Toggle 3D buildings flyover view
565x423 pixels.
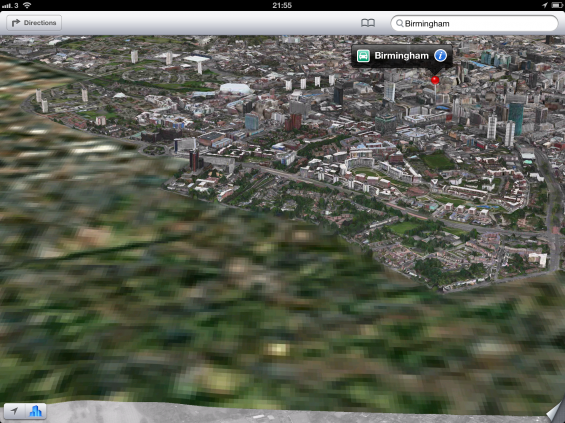pyautogui.click(x=36, y=411)
